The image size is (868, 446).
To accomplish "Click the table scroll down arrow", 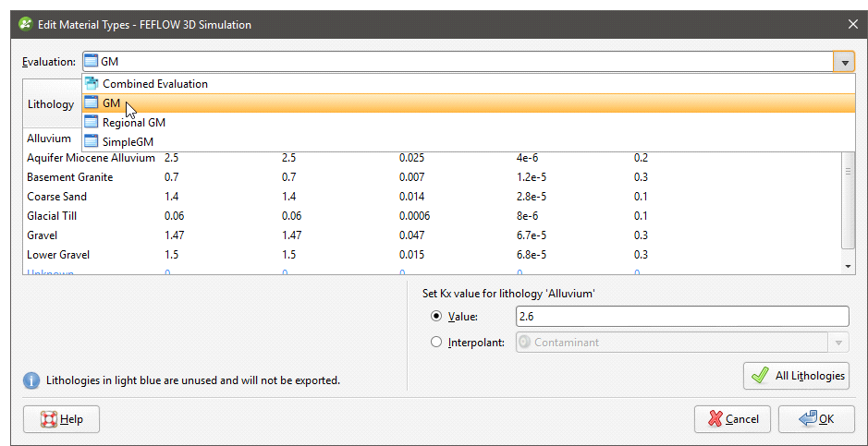I will pyautogui.click(x=849, y=266).
